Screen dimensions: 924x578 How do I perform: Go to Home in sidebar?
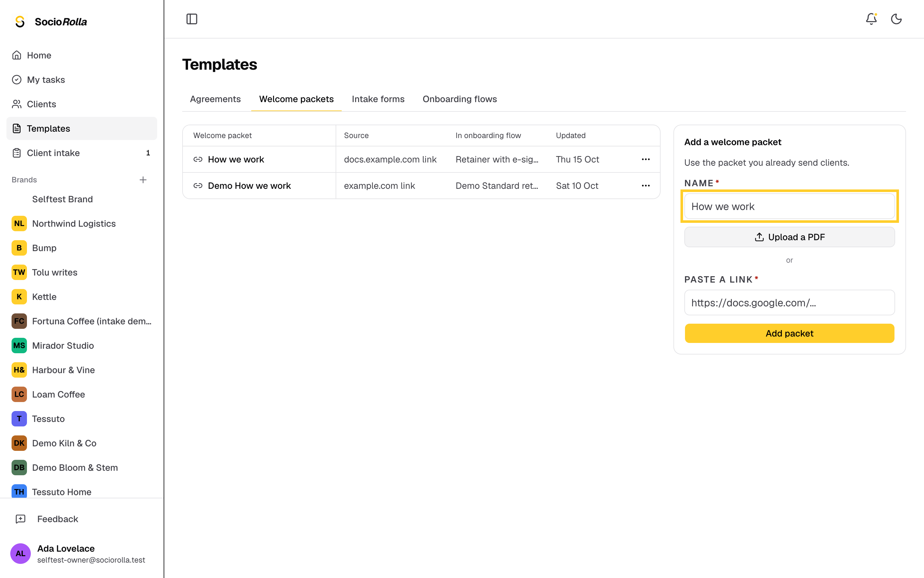coord(82,55)
